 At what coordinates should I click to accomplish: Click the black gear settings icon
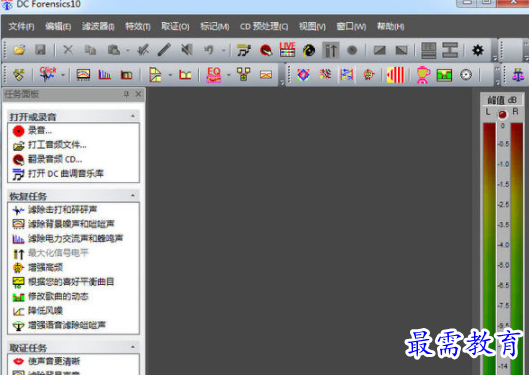click(x=478, y=50)
